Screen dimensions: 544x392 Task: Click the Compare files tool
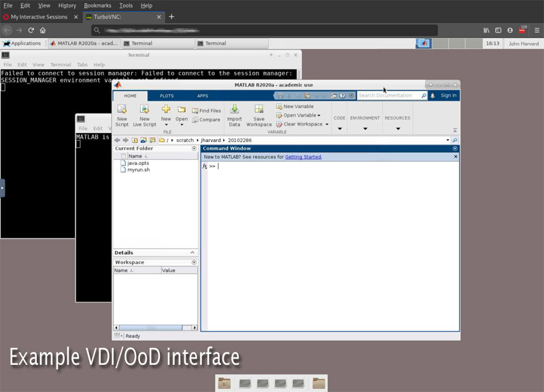207,120
